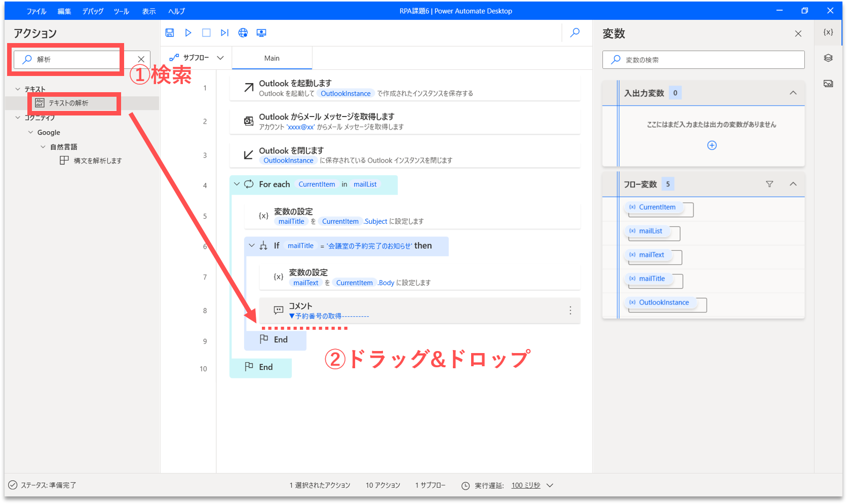Open the Images panel icon
The height and width of the screenshot is (504, 847).
tap(828, 84)
